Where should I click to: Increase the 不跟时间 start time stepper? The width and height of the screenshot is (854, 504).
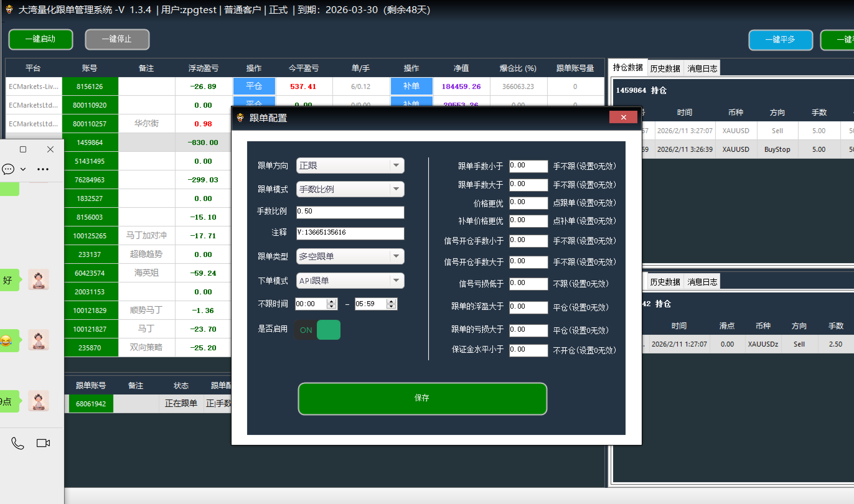pos(331,301)
